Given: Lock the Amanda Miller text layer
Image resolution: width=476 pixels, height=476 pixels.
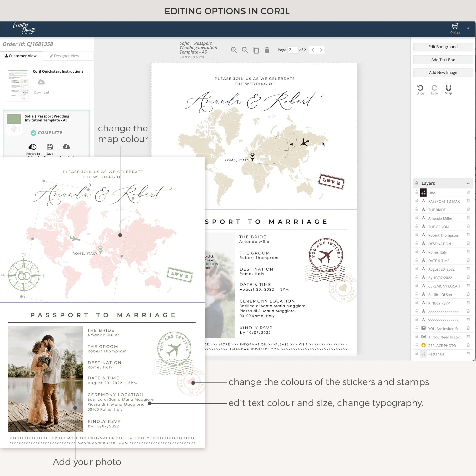Looking at the screenshot, I should click(x=417, y=218).
